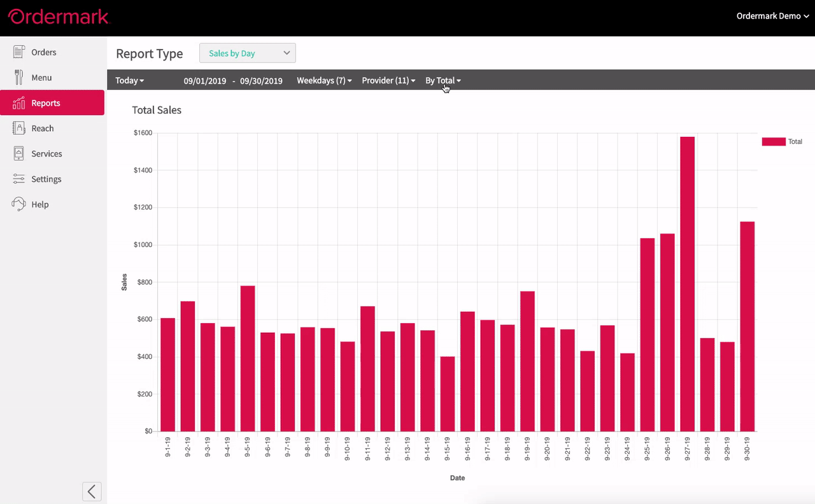
Task: Open the By Total grouping dropdown
Action: pyautogui.click(x=443, y=81)
